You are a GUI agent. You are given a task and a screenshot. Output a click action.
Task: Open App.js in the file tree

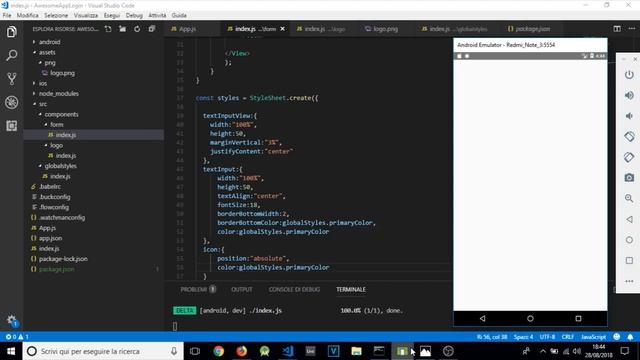tap(47, 228)
